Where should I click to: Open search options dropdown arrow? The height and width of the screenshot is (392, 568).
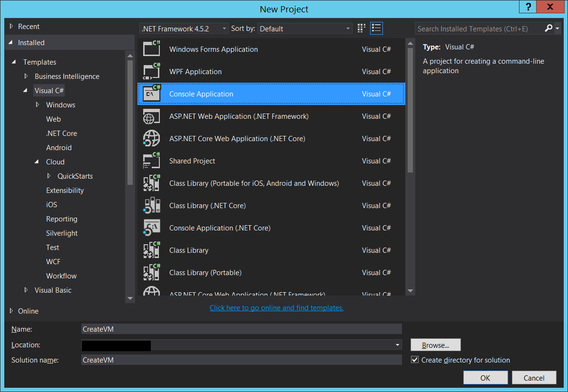point(558,29)
